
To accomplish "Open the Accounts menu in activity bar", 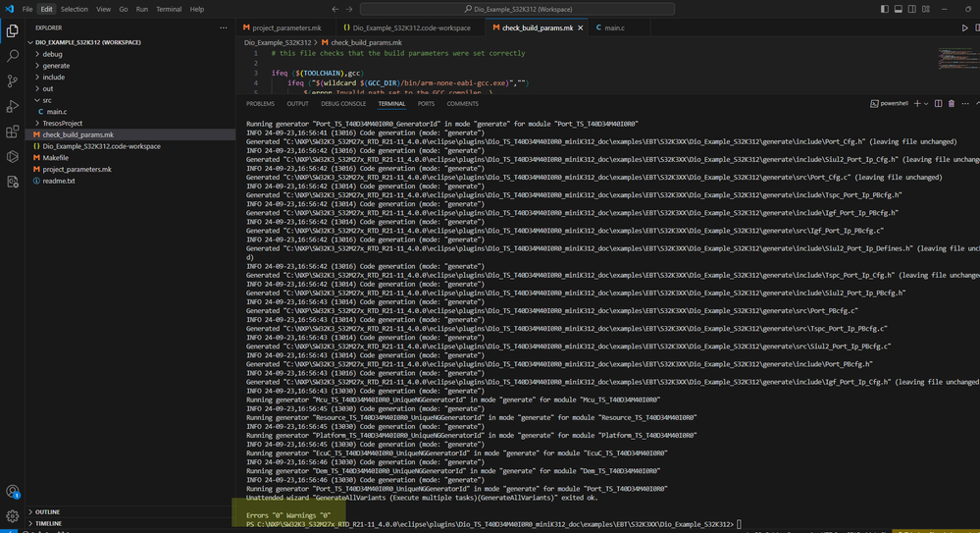I will point(12,492).
